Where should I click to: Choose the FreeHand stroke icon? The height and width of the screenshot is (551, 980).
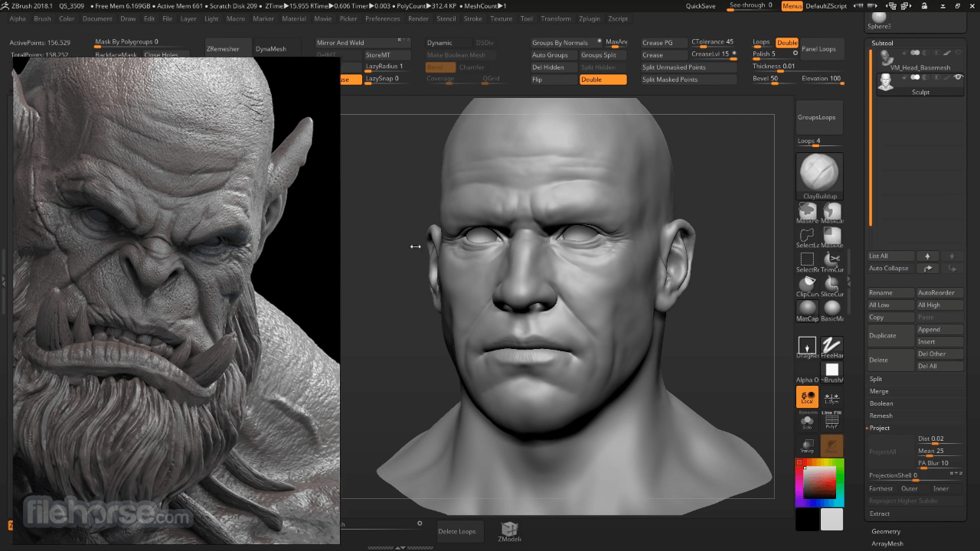832,347
